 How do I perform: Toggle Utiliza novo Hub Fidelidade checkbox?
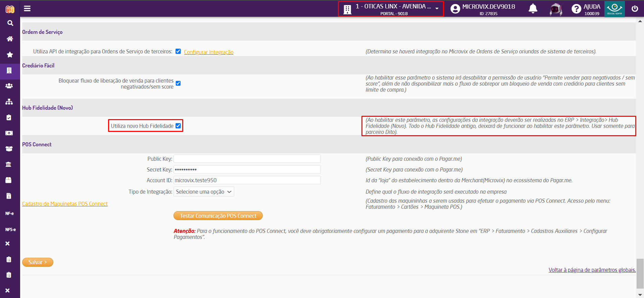coord(178,126)
